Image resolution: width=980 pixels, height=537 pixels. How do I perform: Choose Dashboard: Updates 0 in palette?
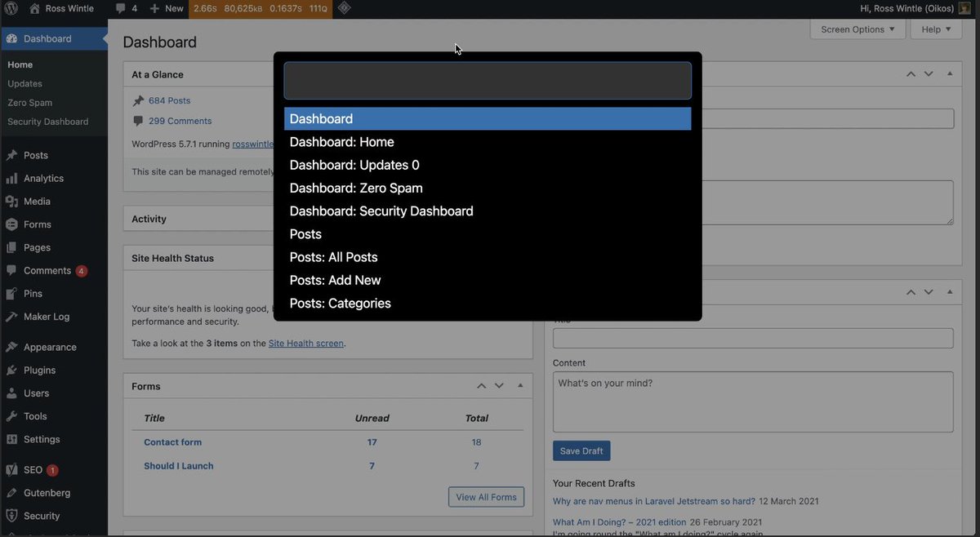(x=488, y=165)
